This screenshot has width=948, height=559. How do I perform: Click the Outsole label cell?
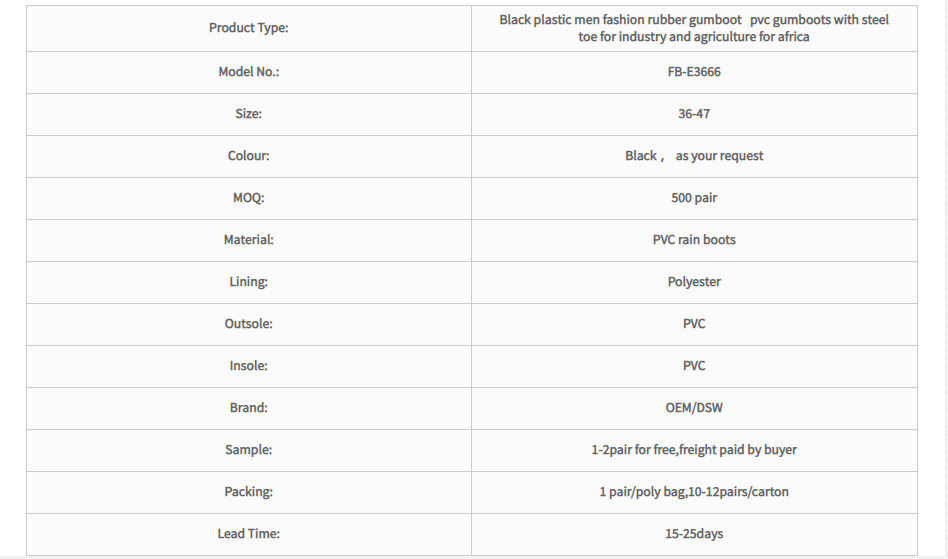[x=248, y=324]
